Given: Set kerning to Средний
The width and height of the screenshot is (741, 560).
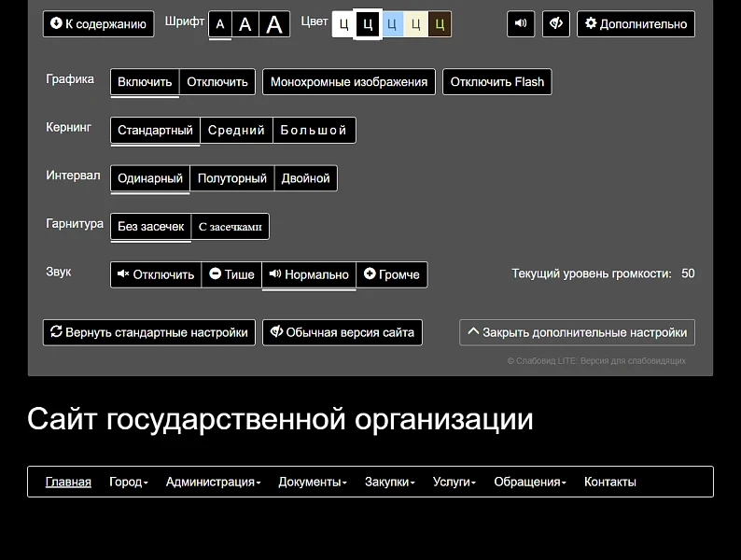Looking at the screenshot, I should tap(236, 130).
